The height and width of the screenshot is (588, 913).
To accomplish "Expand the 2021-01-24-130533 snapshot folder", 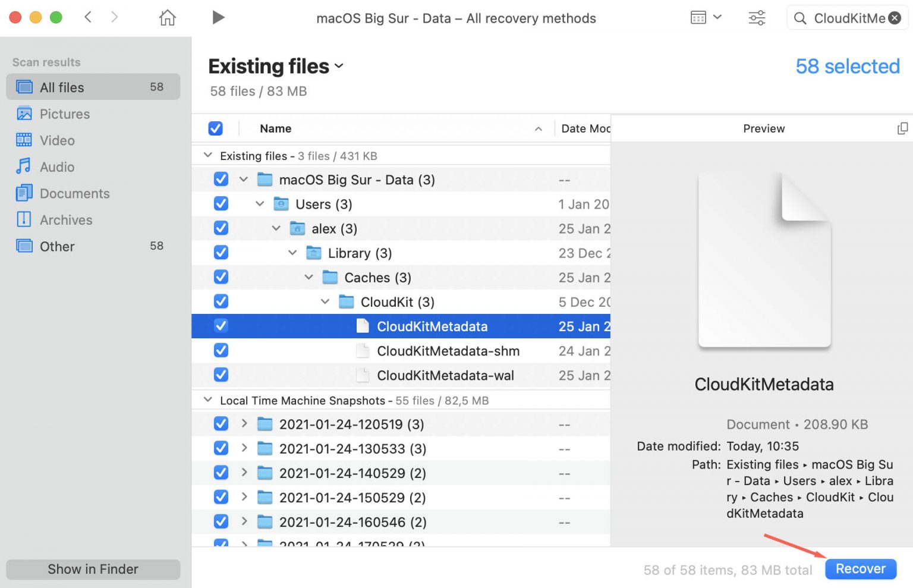I will click(x=244, y=448).
